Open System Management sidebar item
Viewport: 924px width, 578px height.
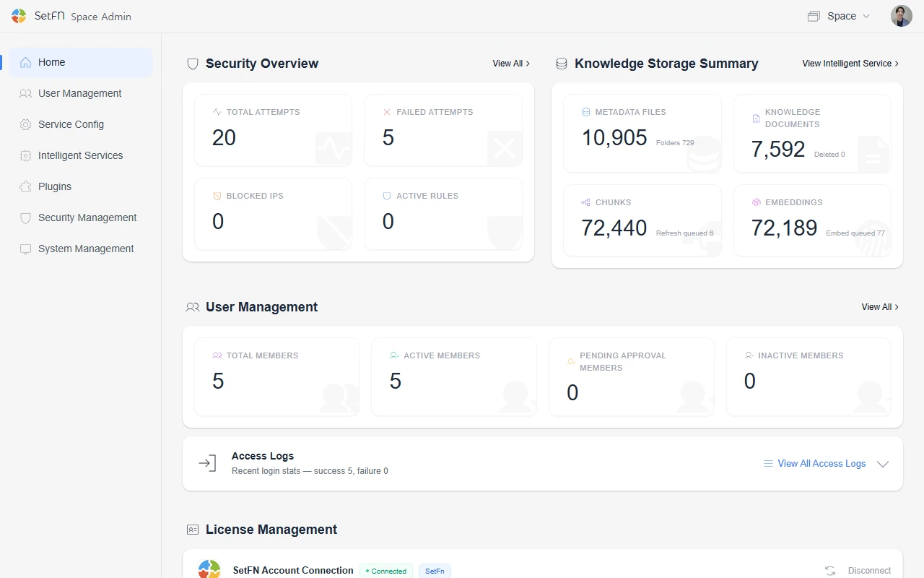pos(81,249)
